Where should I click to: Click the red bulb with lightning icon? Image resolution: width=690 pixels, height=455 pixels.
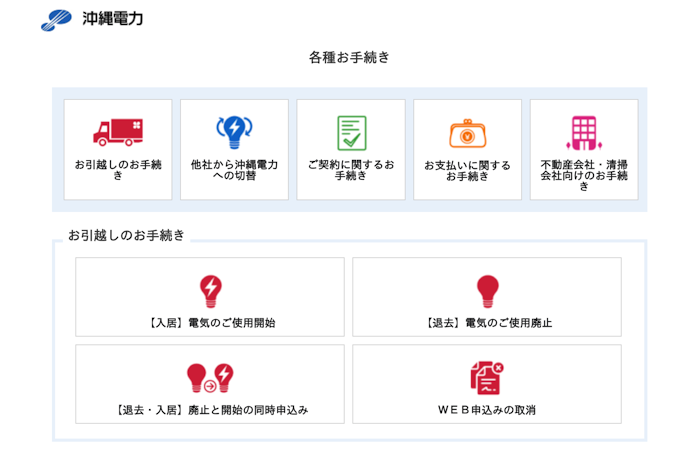coord(211,291)
